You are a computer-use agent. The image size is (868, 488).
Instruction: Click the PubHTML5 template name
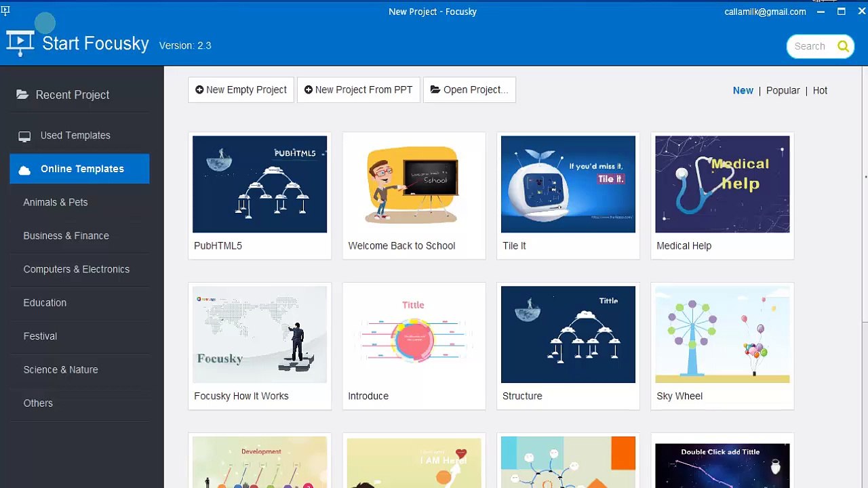[218, 246]
